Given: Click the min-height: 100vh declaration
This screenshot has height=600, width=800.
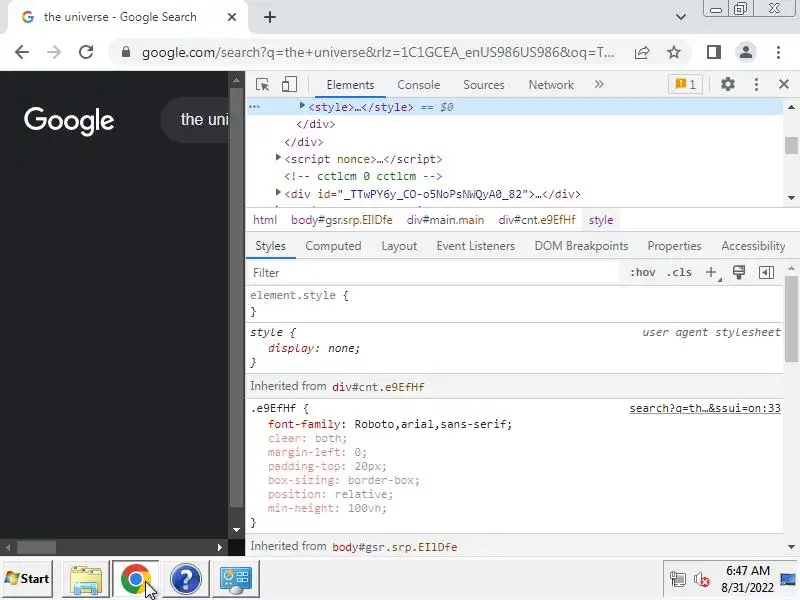Looking at the screenshot, I should 327,508.
